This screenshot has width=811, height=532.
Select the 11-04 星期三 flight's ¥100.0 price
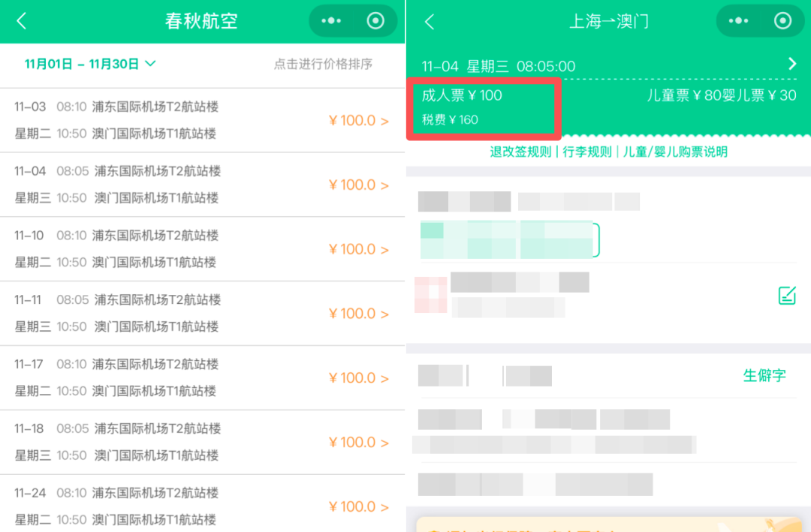358,185
